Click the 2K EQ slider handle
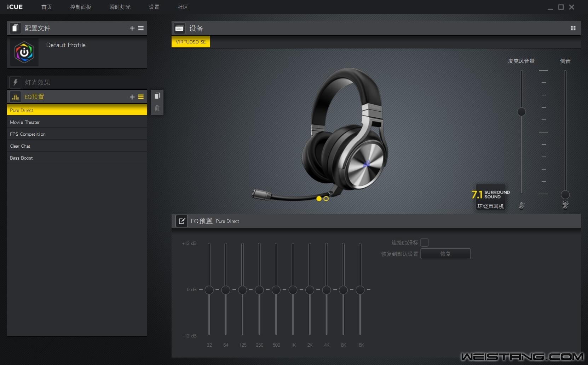The width and height of the screenshot is (588, 365). (310, 290)
